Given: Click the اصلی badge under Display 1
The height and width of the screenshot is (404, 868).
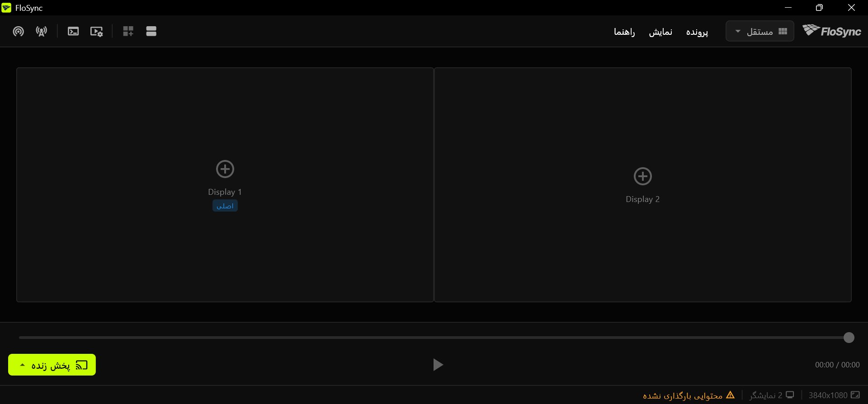Looking at the screenshot, I should click(x=225, y=206).
